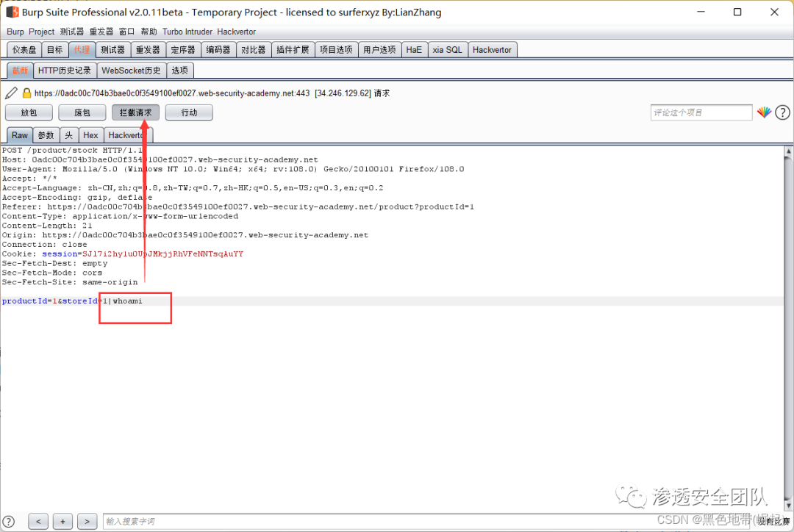Click the plus search options button

click(x=62, y=521)
